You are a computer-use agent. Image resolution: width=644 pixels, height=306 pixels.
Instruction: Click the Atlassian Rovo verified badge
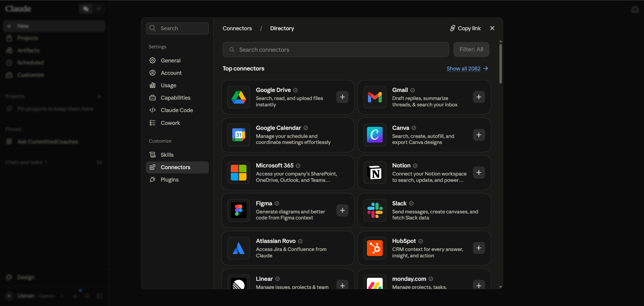[300, 241]
